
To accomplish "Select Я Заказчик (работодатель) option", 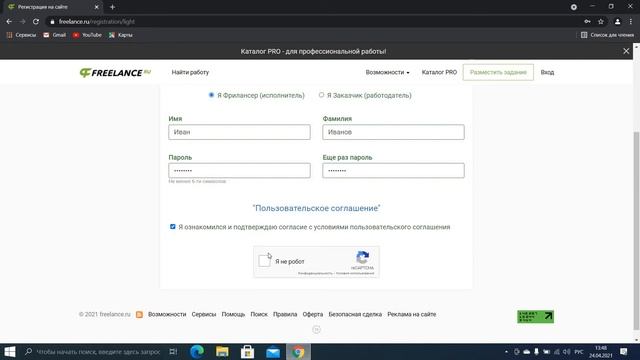I will point(321,95).
